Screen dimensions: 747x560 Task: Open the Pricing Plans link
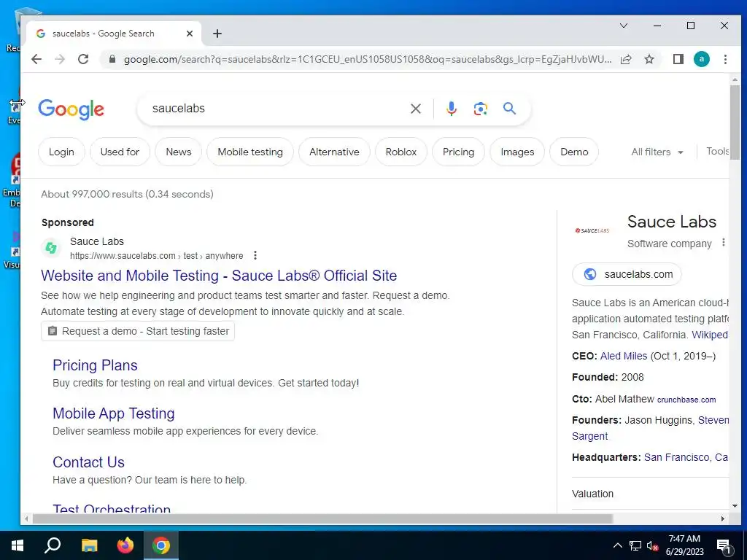coord(95,365)
